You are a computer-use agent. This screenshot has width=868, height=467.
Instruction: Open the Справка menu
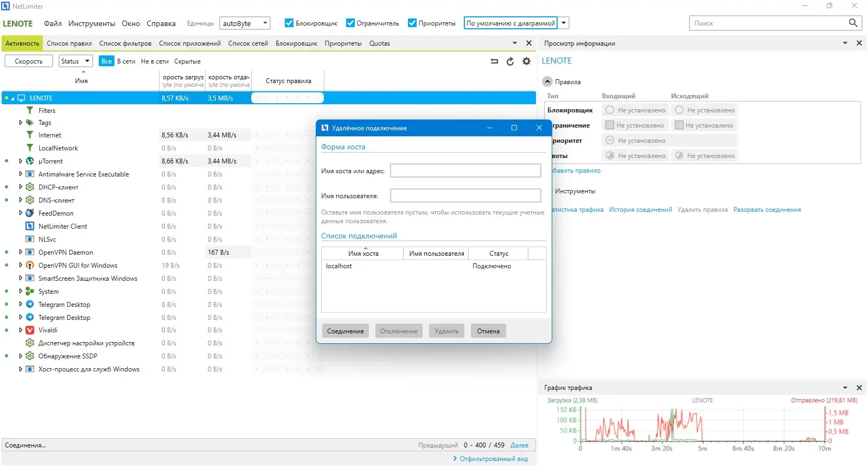pos(161,23)
